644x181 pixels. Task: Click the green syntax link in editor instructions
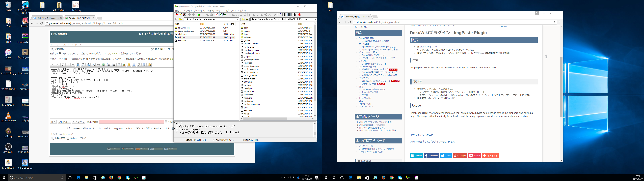(116, 53)
